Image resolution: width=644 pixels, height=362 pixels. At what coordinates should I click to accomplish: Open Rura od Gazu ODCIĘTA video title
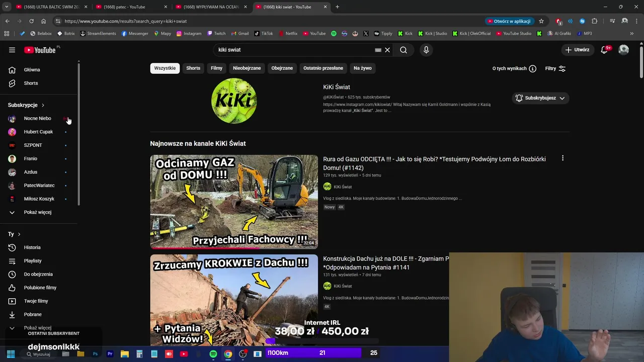(434, 163)
